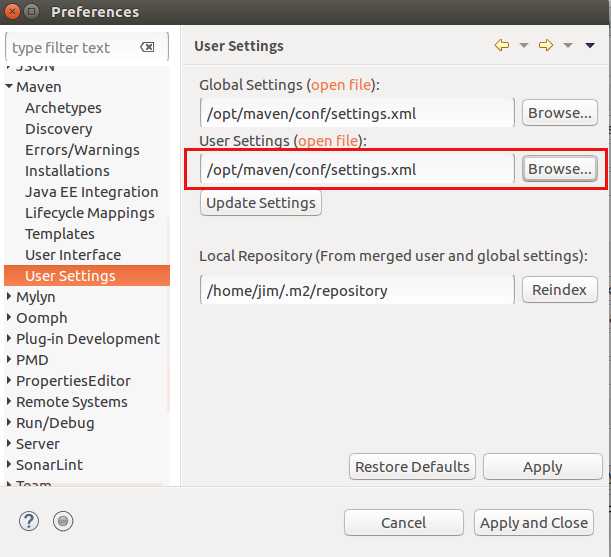Select Oomph in the tree
The width and height of the screenshot is (611, 557).
[x=42, y=318]
